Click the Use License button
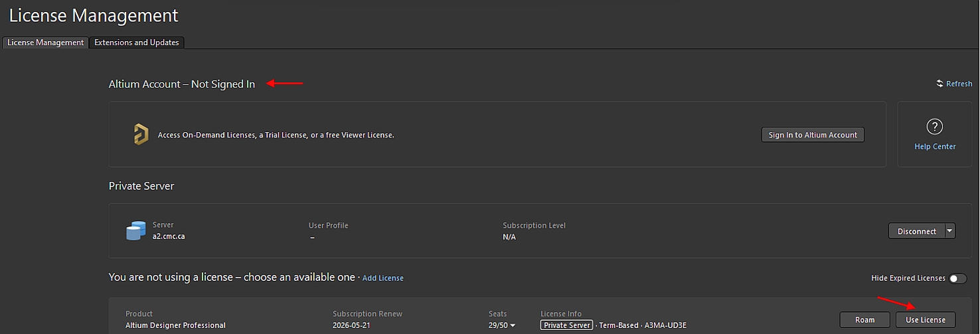 [x=925, y=319]
